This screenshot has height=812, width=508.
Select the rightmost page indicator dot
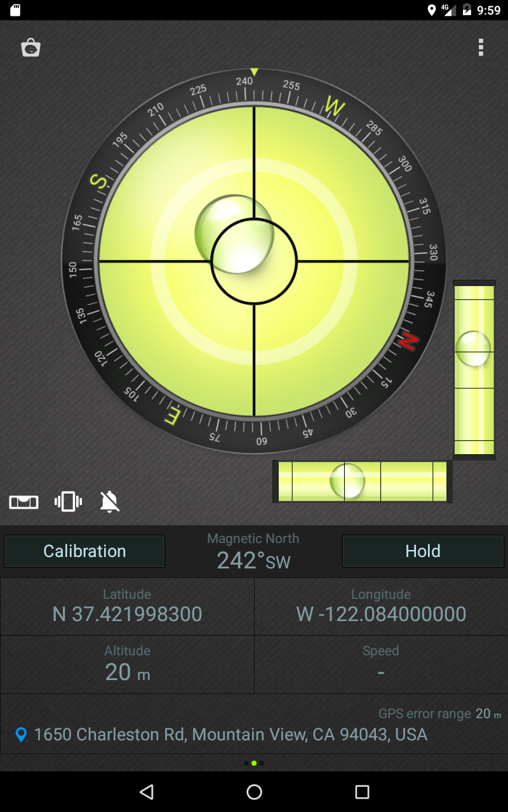pos(262,763)
